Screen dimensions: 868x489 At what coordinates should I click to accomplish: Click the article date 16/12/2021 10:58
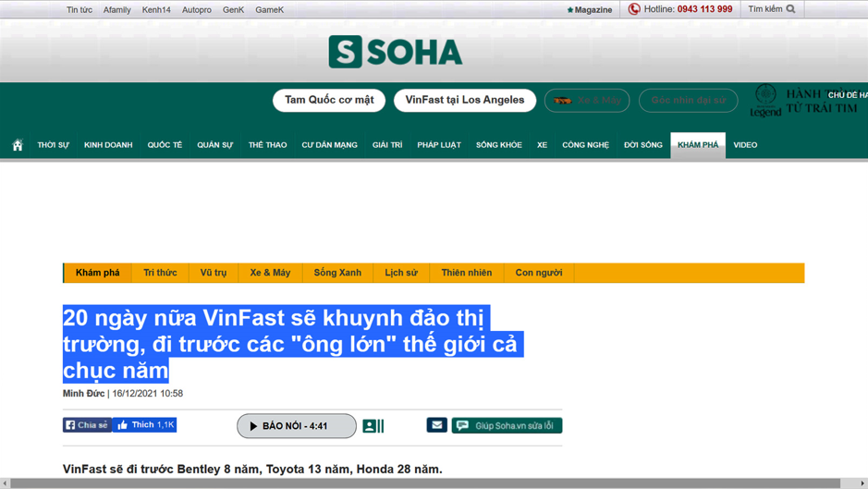click(x=147, y=394)
